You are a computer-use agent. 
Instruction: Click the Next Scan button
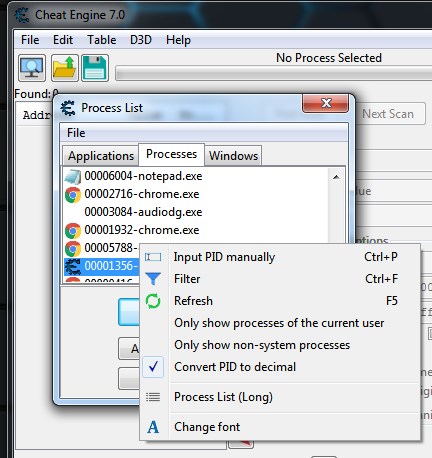[x=388, y=114]
